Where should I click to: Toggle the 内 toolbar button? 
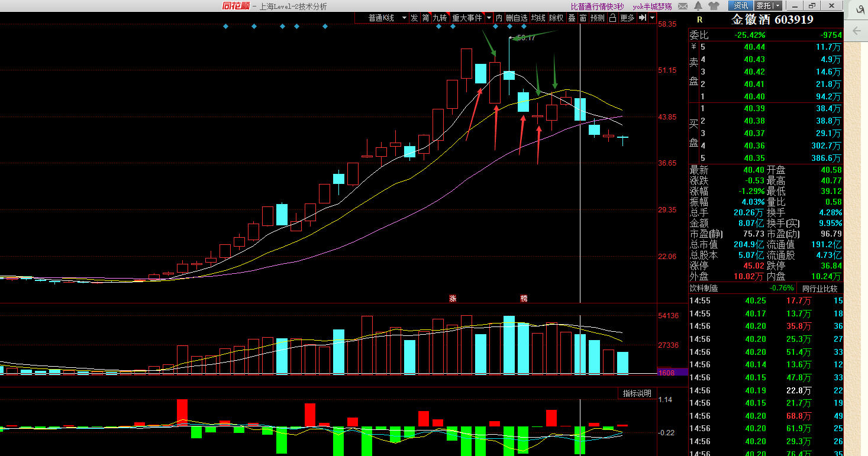coord(499,18)
